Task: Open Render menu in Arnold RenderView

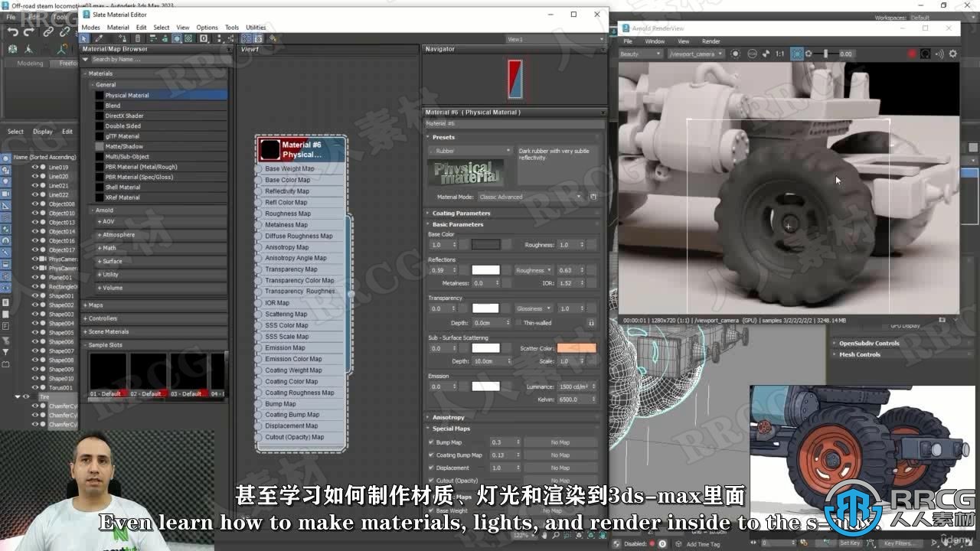Action: (711, 41)
